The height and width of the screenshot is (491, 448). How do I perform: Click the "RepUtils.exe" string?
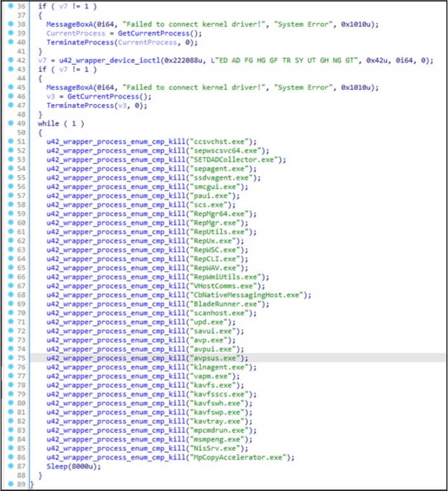[x=219, y=232]
